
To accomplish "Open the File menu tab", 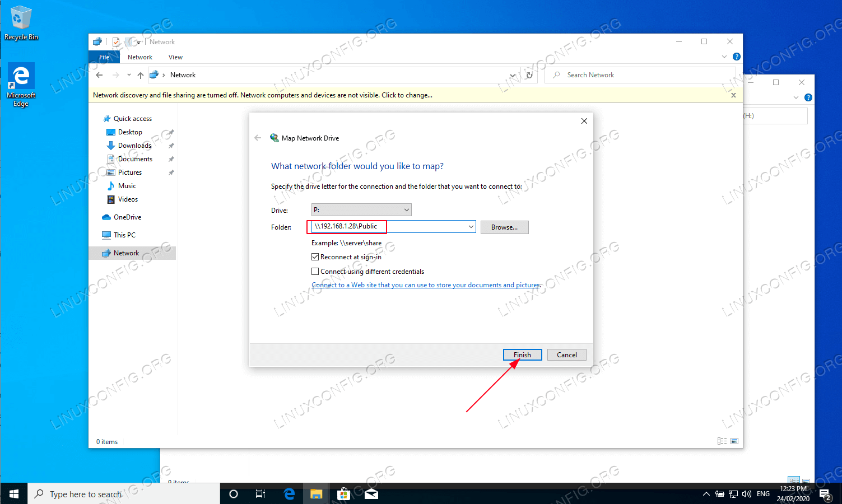I will tap(104, 57).
